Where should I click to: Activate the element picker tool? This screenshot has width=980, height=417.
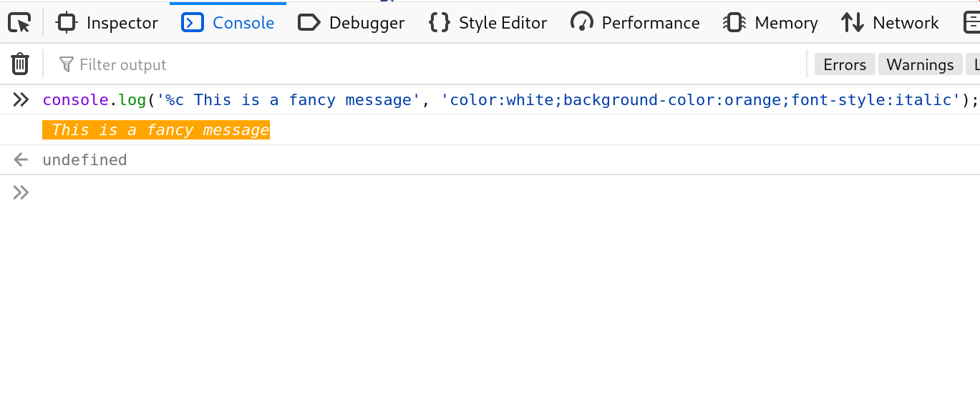(20, 23)
